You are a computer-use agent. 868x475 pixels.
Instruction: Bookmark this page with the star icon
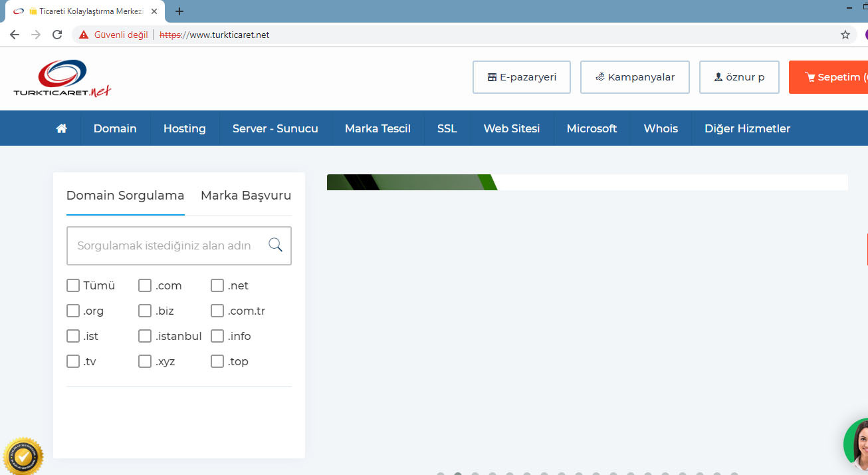pos(845,35)
